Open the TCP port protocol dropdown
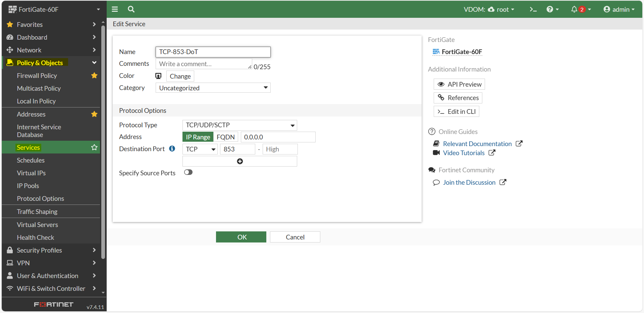Image resolution: width=644 pixels, height=313 pixels. 200,149
